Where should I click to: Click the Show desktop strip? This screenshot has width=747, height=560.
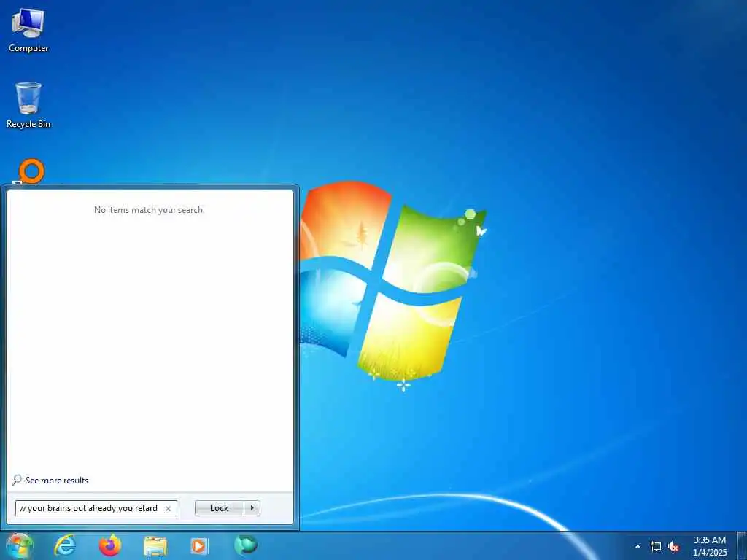741,545
